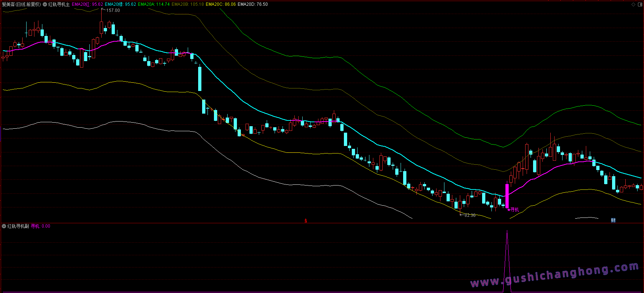Open the 红轨寻机主 indicator dropdown arrow
The image size is (644, 293).
tap(45, 4)
